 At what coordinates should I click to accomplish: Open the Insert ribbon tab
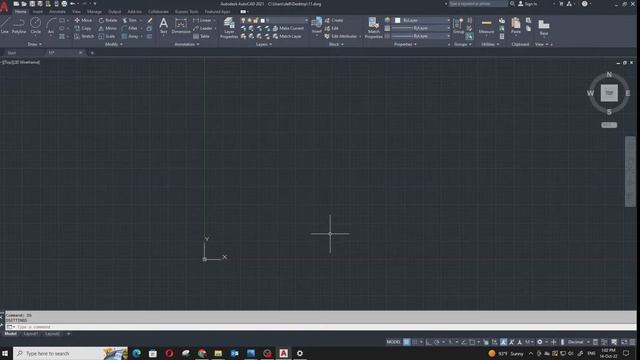tap(37, 11)
